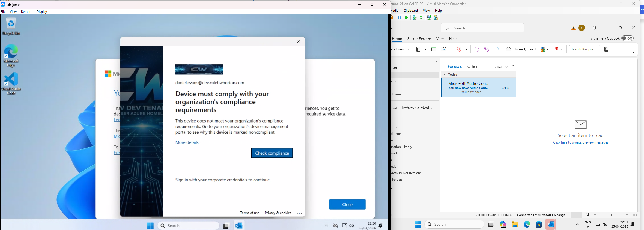Click the Reply All double-arrow icon
This screenshot has height=230, width=644.
487,49
